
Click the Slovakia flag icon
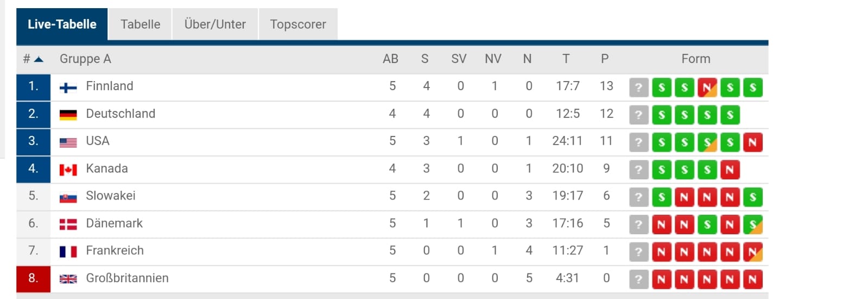(68, 197)
